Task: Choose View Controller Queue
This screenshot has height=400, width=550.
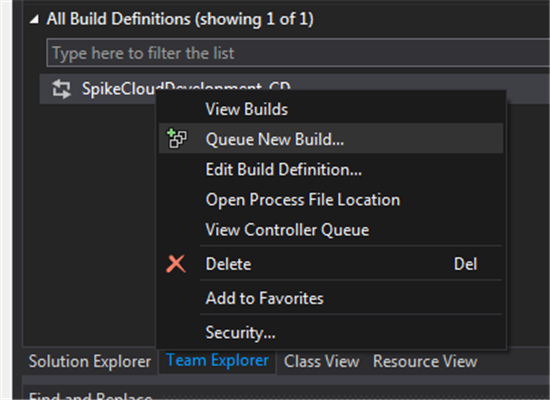Action: [287, 230]
